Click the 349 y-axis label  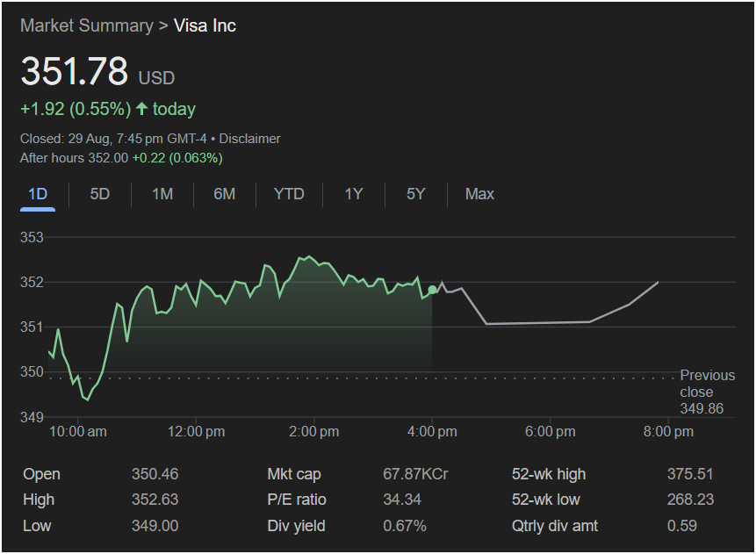tap(32, 417)
